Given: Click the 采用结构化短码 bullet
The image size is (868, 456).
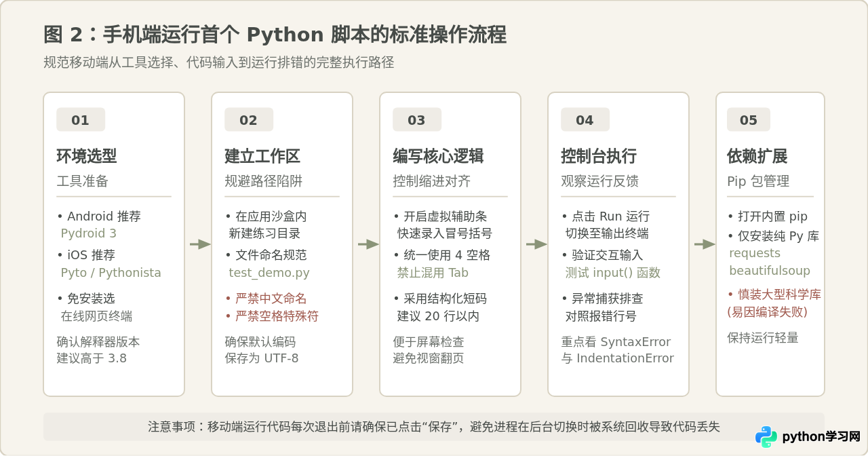Looking at the screenshot, I should click(x=440, y=299).
